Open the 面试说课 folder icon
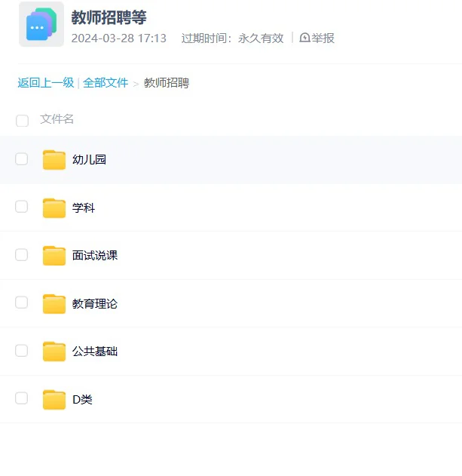The height and width of the screenshot is (476, 462). click(54, 256)
